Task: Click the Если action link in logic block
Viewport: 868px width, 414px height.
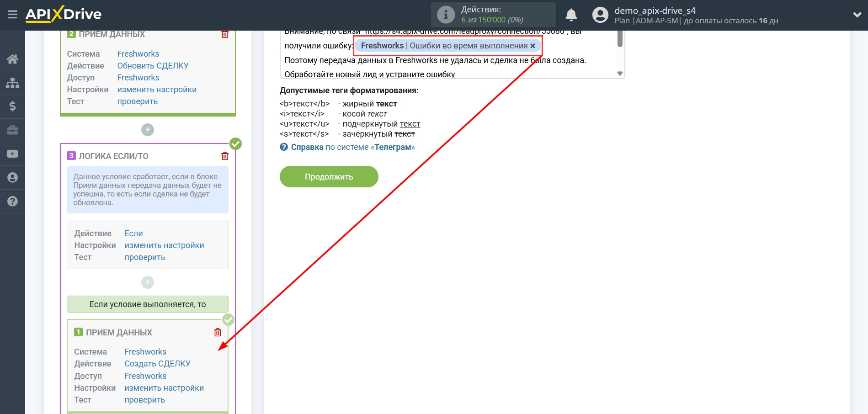Action: tap(133, 234)
